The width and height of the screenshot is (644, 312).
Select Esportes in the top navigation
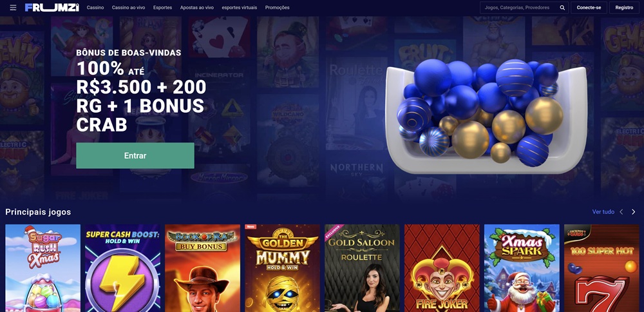163,7
